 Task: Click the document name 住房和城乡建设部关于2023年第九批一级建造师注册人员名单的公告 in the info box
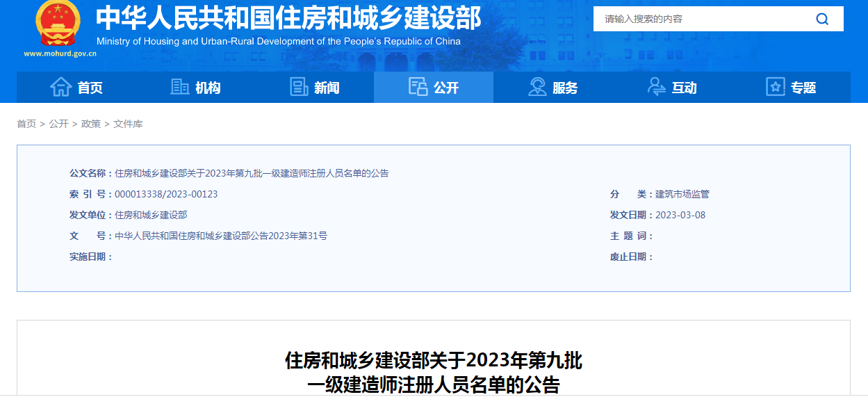252,173
